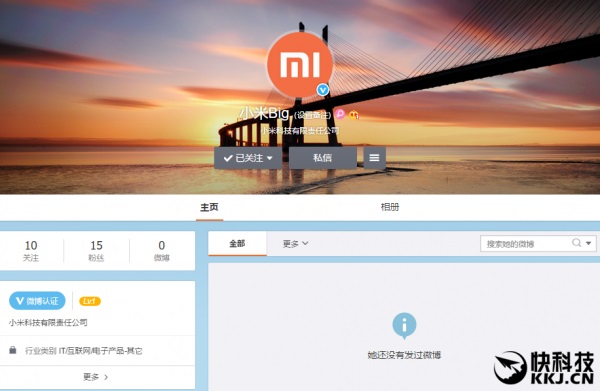The width and height of the screenshot is (600, 391).
Task: Switch to the 主页 tab
Action: [209, 207]
